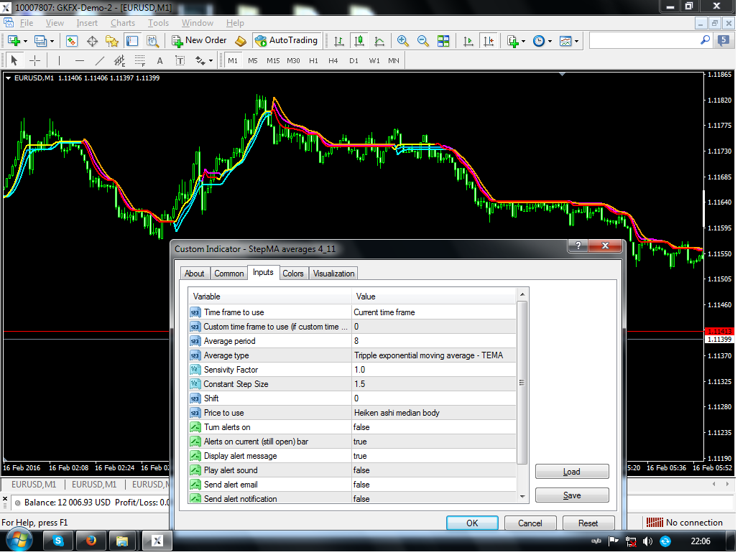Toggle chart auto scroll icon
The width and height of the screenshot is (753, 560).
[x=468, y=41]
